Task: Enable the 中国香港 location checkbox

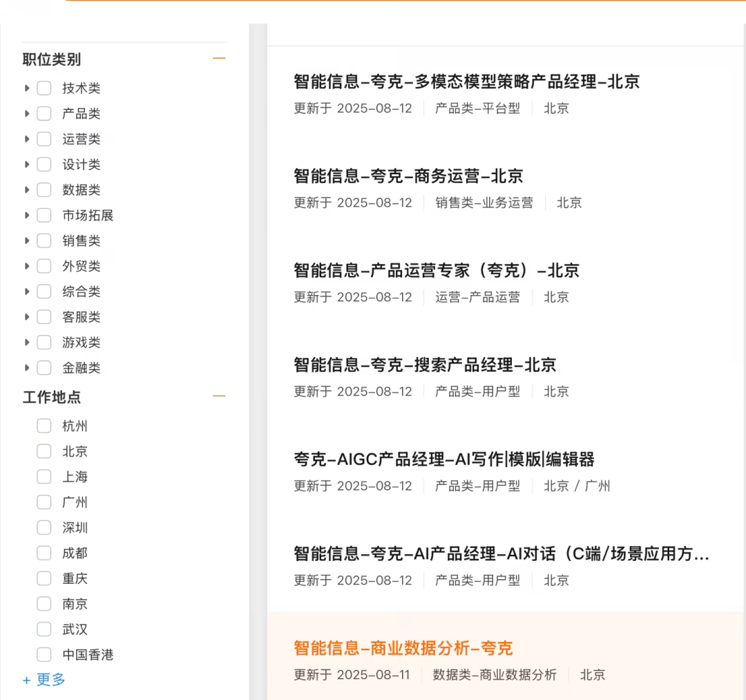Action: pos(44,655)
